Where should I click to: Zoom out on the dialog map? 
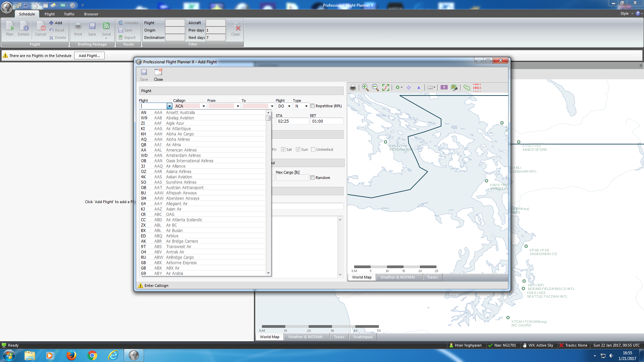coord(375,87)
